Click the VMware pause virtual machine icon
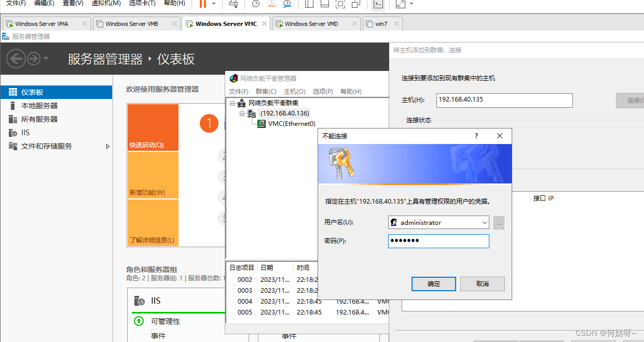The width and height of the screenshot is (644, 342). tap(202, 4)
